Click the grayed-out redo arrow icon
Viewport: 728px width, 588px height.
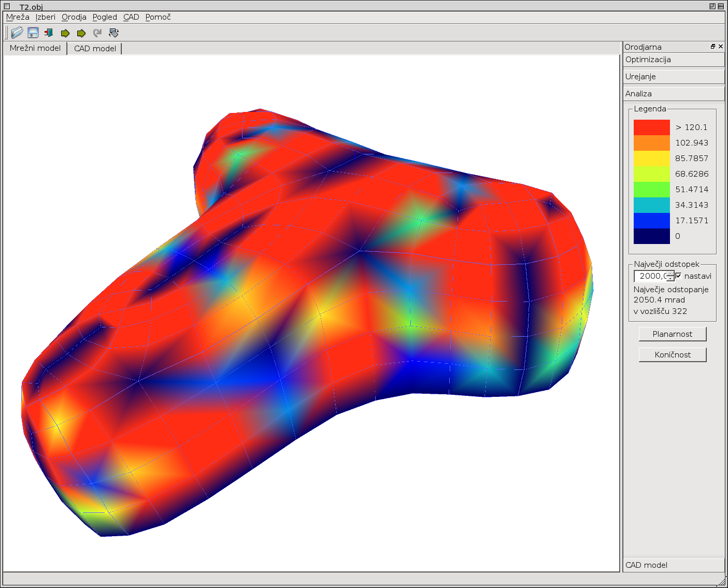(x=97, y=33)
